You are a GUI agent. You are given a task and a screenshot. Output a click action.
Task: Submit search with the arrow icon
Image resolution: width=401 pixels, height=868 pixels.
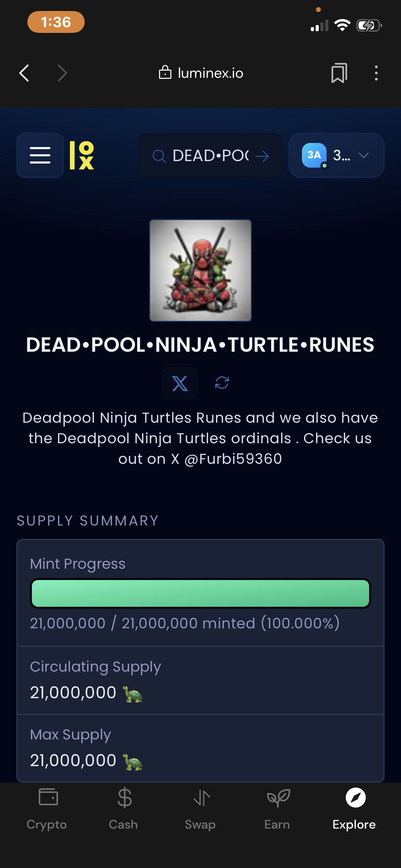[x=262, y=156]
